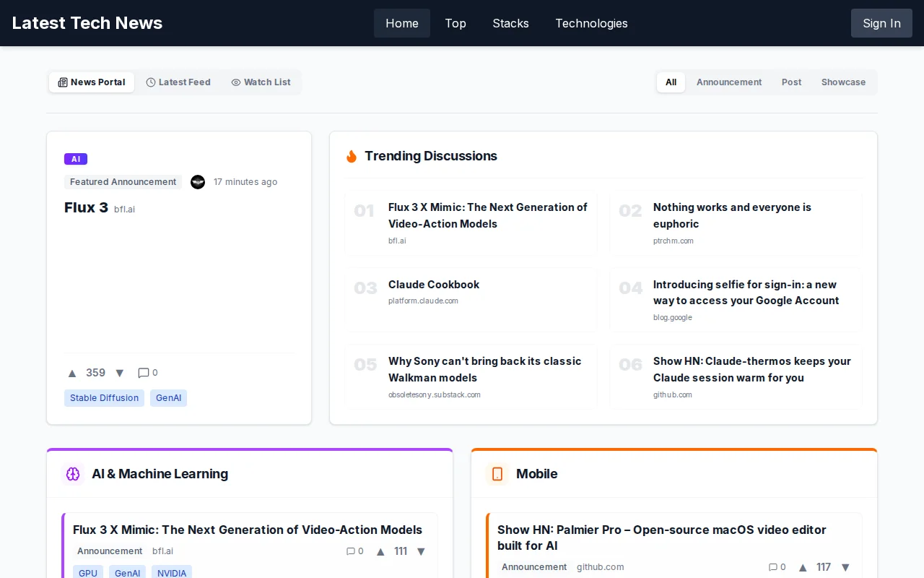This screenshot has width=924, height=578.
Task: Click the platform.claude.com source text
Action: (x=423, y=301)
